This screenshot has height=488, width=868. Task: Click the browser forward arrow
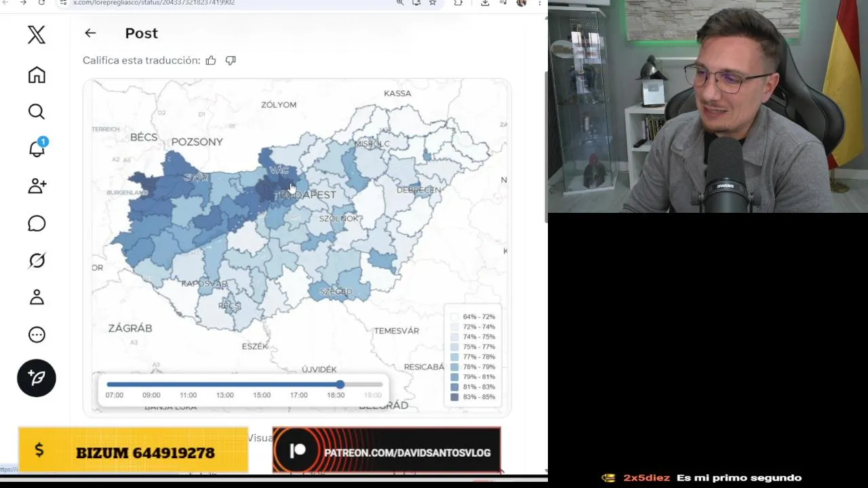pos(23,3)
